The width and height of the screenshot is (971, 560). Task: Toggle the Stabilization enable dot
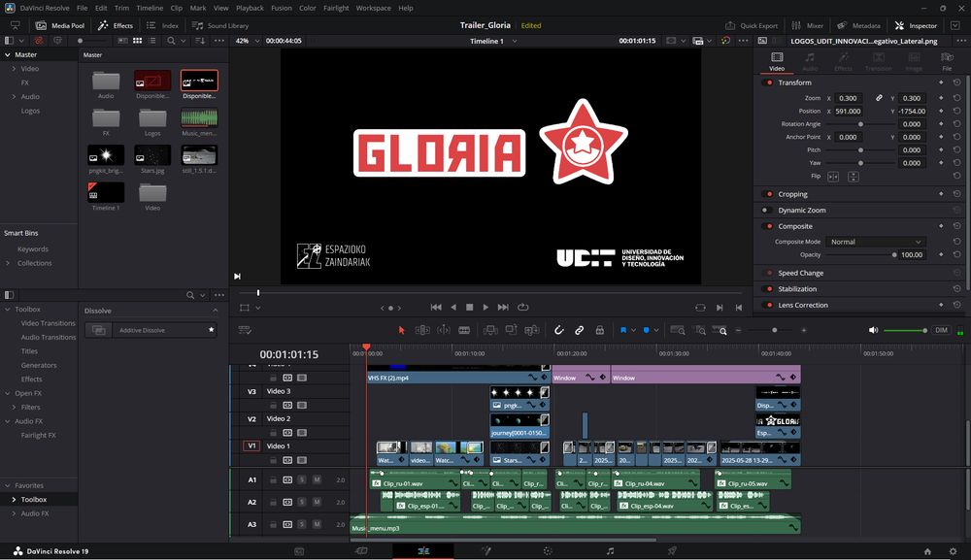tap(770, 289)
